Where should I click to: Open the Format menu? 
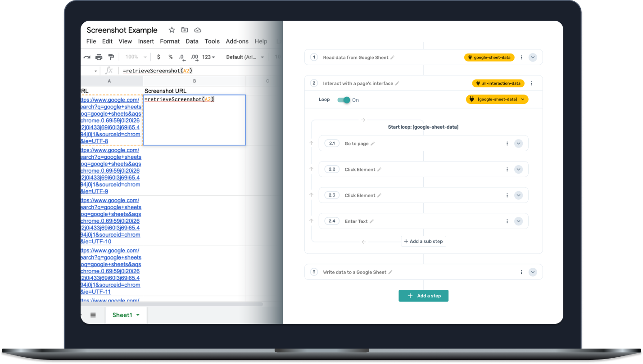170,41
